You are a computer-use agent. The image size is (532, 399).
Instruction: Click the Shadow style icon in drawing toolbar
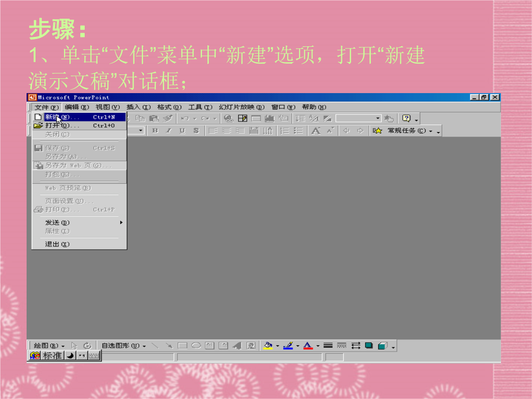click(369, 346)
